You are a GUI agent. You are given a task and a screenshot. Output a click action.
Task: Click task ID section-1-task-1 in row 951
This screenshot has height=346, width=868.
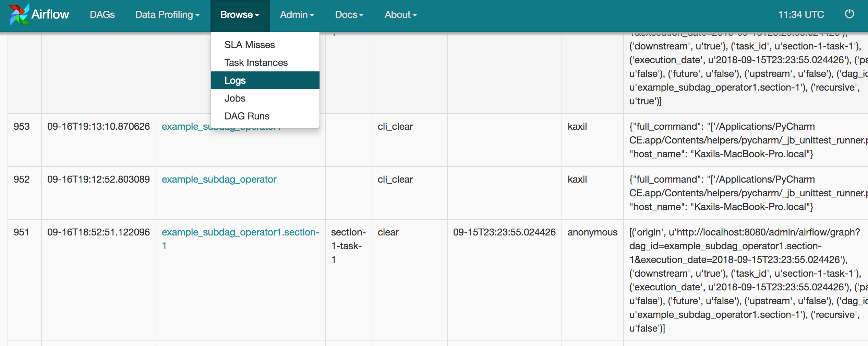pos(348,246)
